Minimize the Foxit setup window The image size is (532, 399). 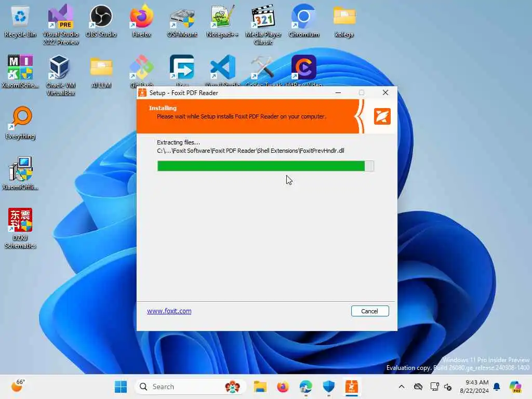point(338,92)
